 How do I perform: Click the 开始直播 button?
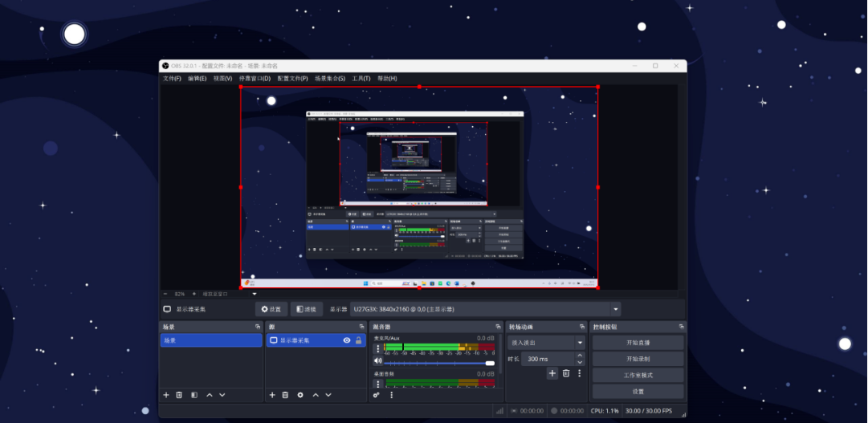[638, 343]
